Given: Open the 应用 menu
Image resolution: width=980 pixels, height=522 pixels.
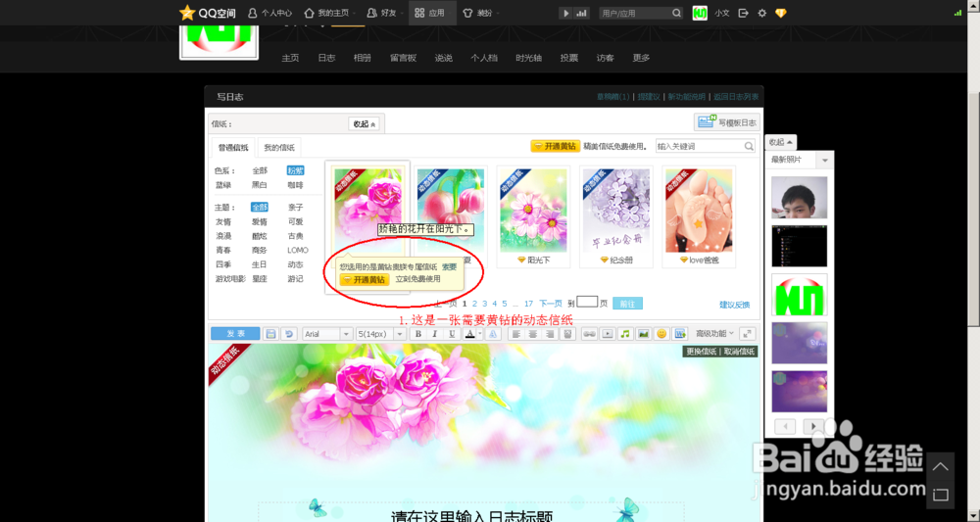Looking at the screenshot, I should click(432, 13).
